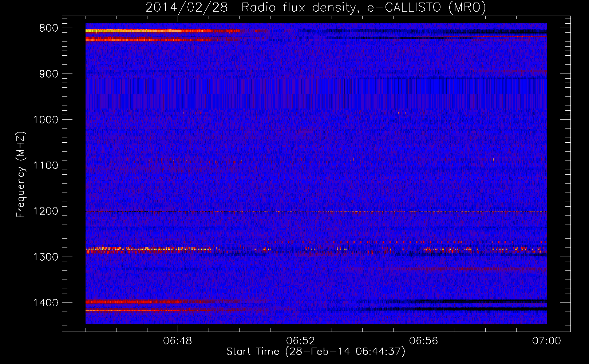Click the 06:48 time tick label
589x364 pixels.
pos(178,341)
